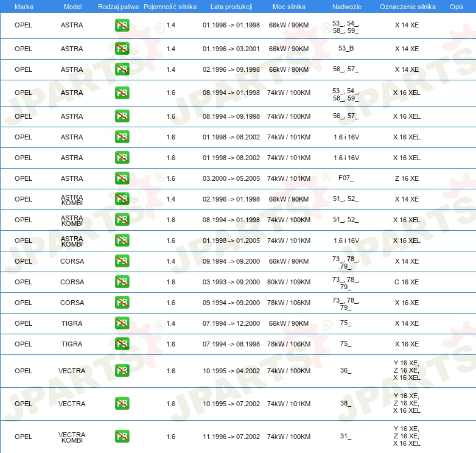Click the fuel icon in the Astra 53_B row
476x453 pixels.
(122, 49)
